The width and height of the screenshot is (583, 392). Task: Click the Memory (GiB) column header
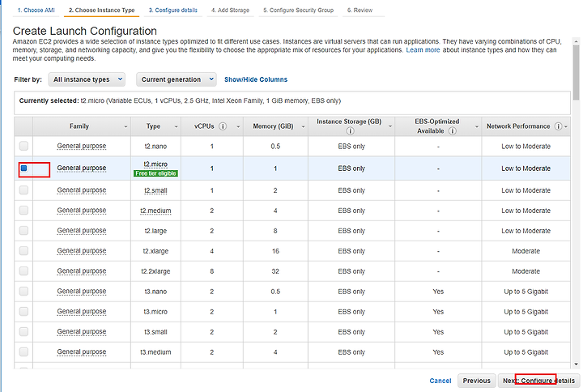[274, 126]
